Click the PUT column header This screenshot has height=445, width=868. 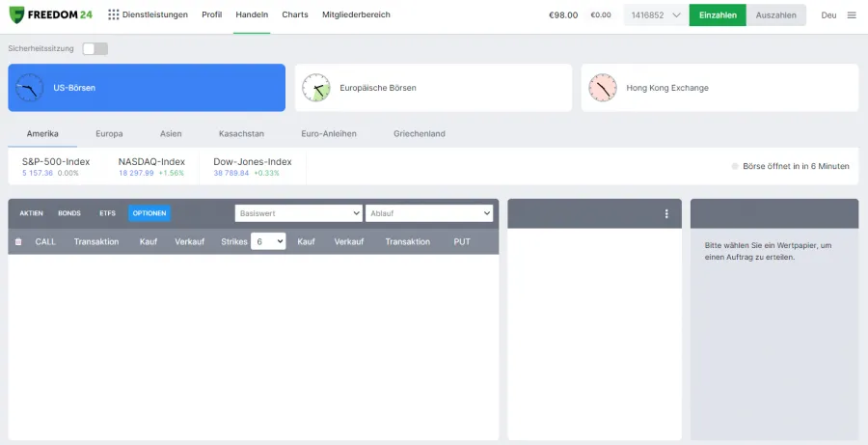[462, 241]
